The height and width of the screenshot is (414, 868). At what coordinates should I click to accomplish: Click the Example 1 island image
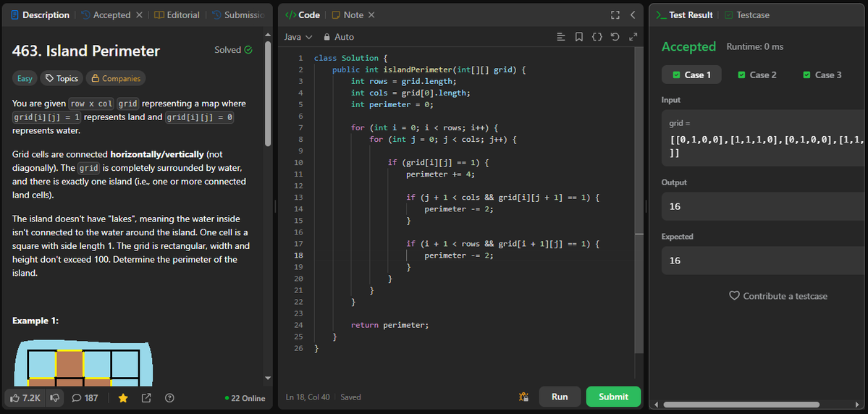82,363
